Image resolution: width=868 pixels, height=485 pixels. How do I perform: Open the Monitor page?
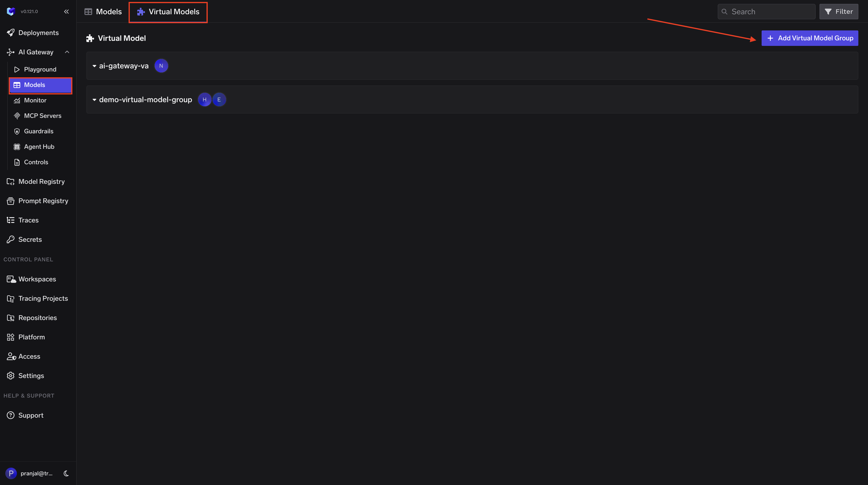pos(35,100)
